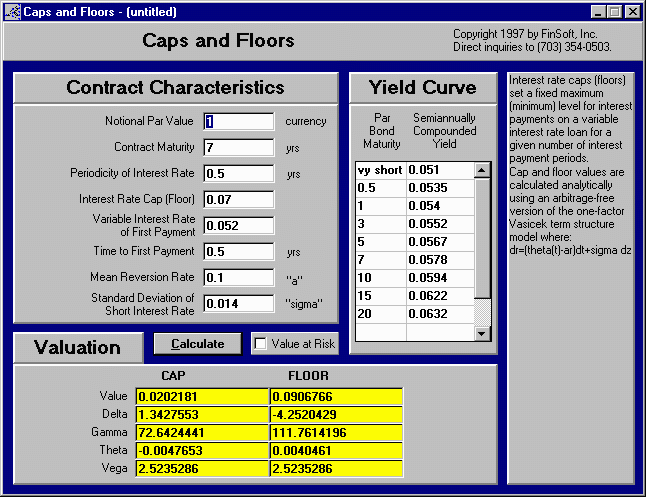This screenshot has width=646, height=497.
Task: Click the FLOOR Vega result in the last row
Action: pos(336,469)
